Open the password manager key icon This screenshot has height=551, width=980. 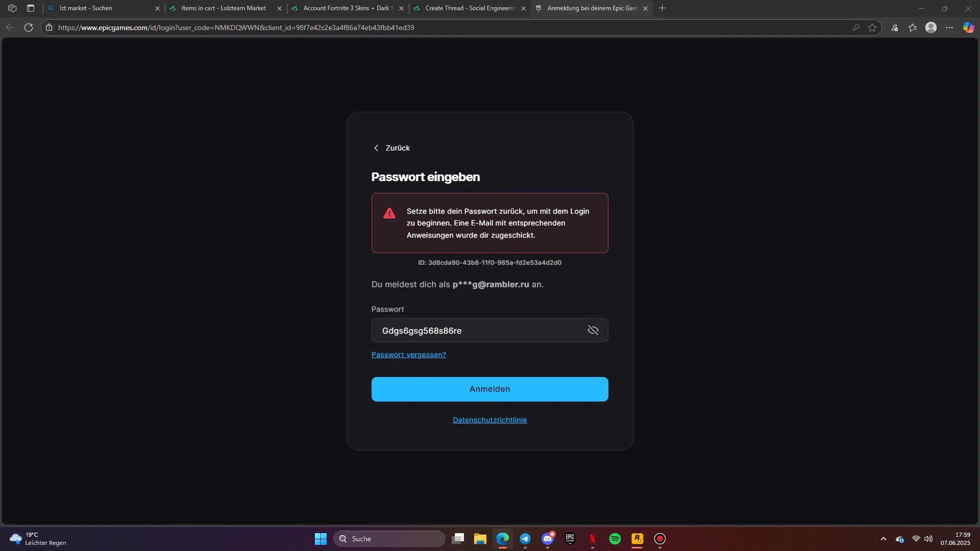856,28
